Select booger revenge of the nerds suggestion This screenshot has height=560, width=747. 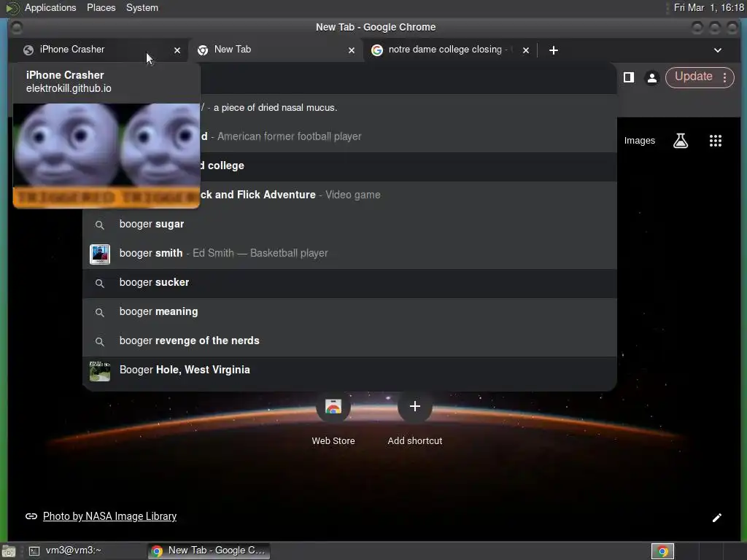coord(349,341)
